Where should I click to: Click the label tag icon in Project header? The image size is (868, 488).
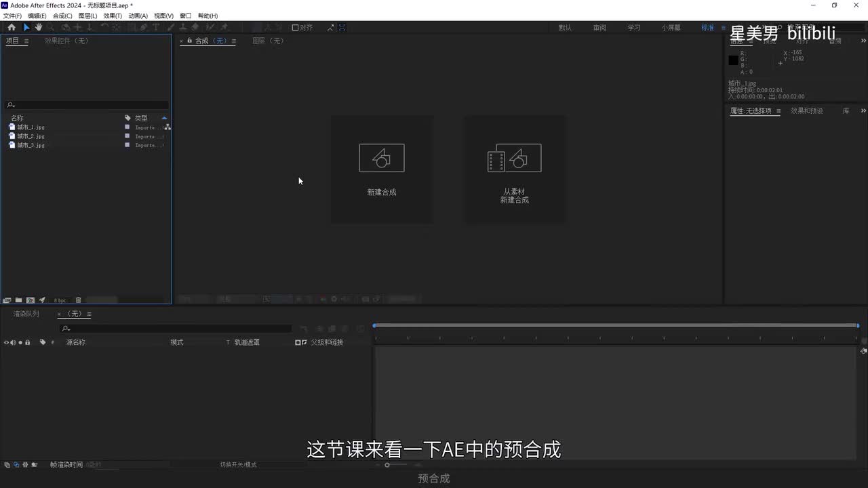click(x=127, y=118)
